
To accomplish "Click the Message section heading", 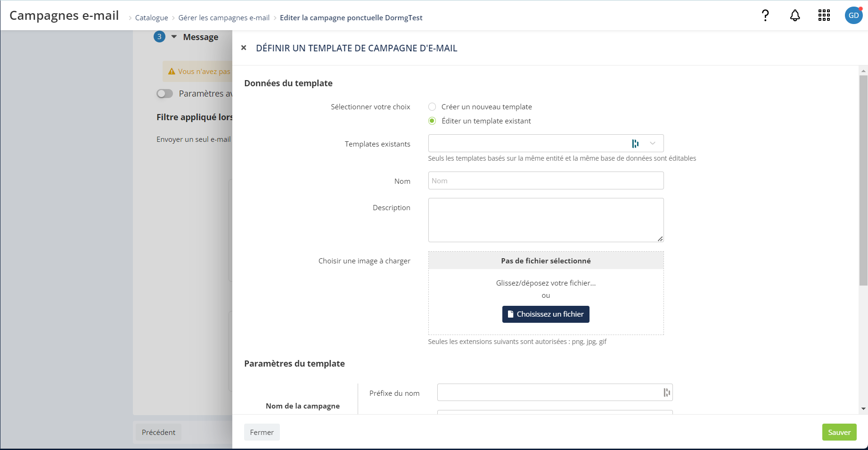I will coord(200,37).
